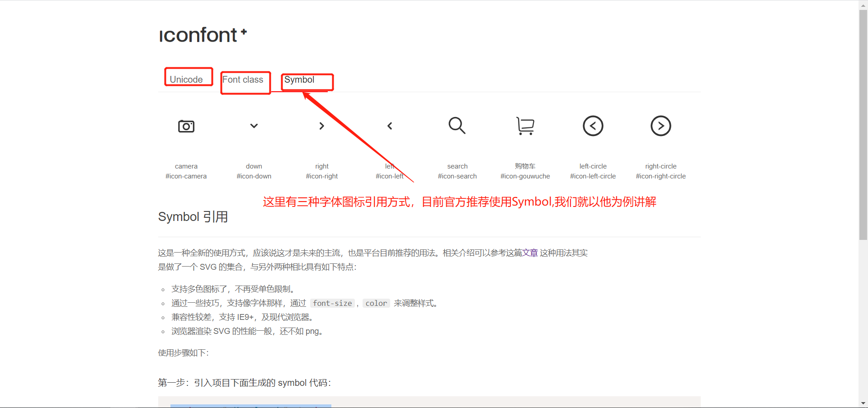Select the Symbol tab
Viewport: 868px width, 408px height.
pos(299,80)
